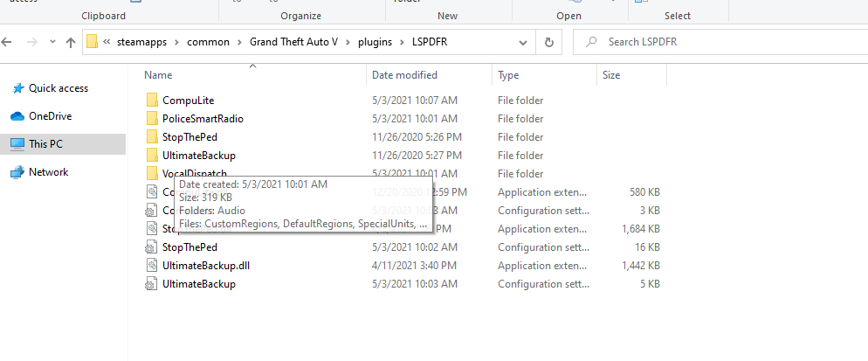Sort files by the Name column

tap(158, 75)
